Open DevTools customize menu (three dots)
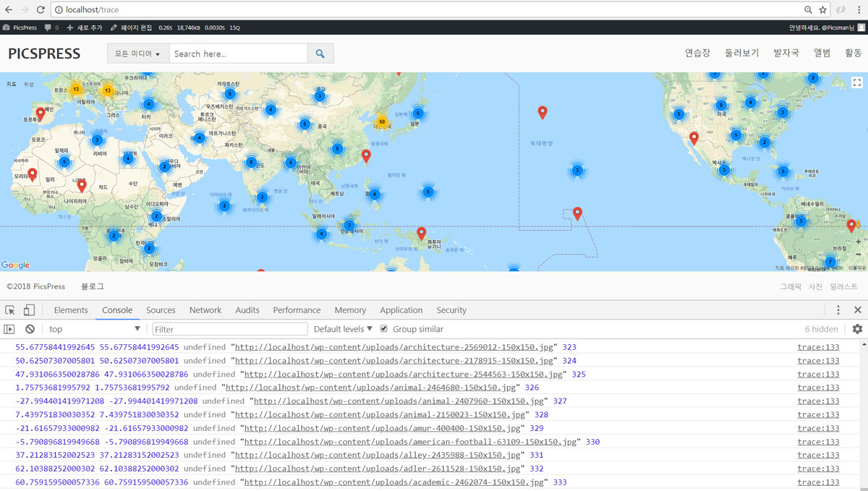The height and width of the screenshot is (491, 868). point(838,310)
